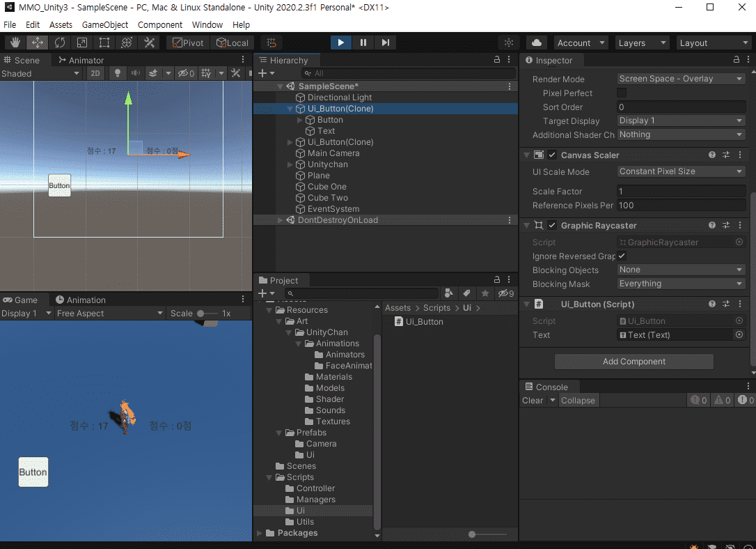Select the Rotate tool

coord(60,42)
